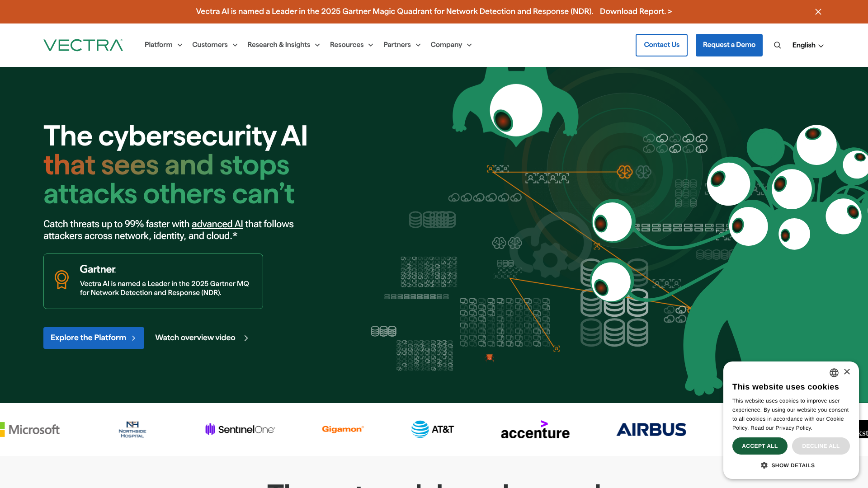The width and height of the screenshot is (868, 488).
Task: Close the cookie consent popup
Action: tap(847, 372)
